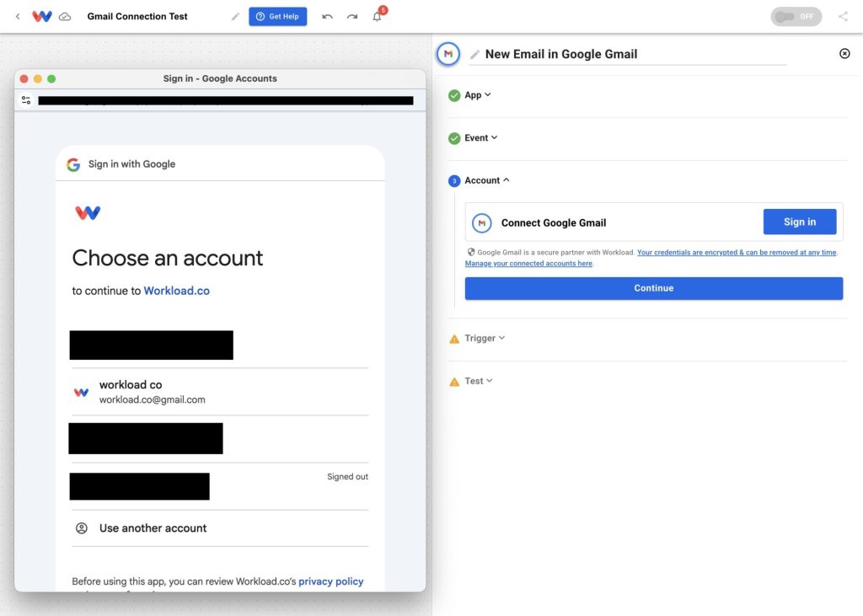Screen dimensions: 863x616
Task: Expand the Event section
Action: 480,137
